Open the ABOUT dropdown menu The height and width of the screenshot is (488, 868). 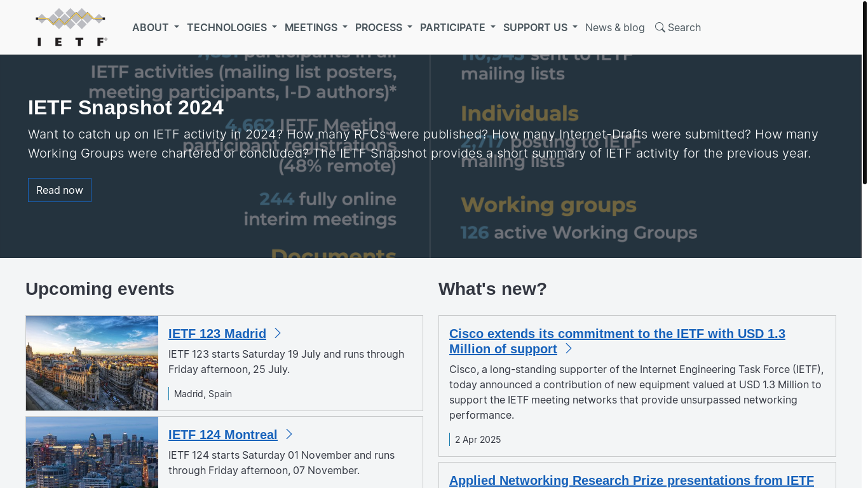pos(156,27)
